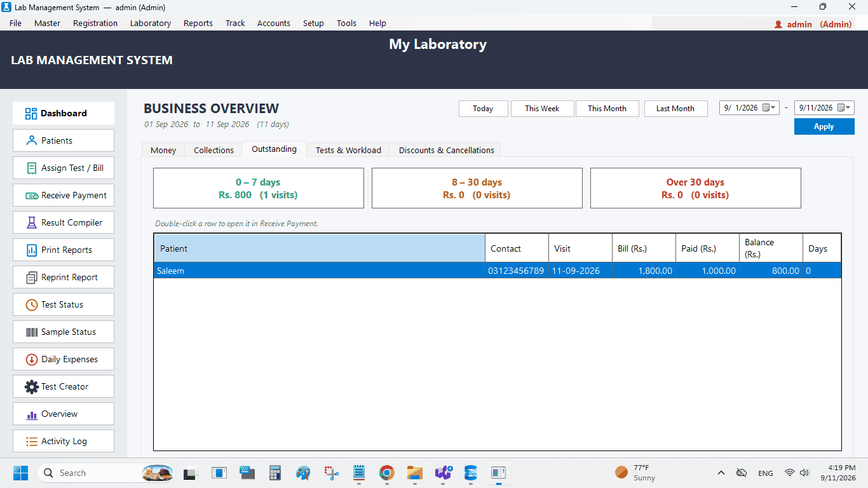This screenshot has width=868, height=488.
Task: Open File Explorer from the taskbar
Action: point(415,473)
